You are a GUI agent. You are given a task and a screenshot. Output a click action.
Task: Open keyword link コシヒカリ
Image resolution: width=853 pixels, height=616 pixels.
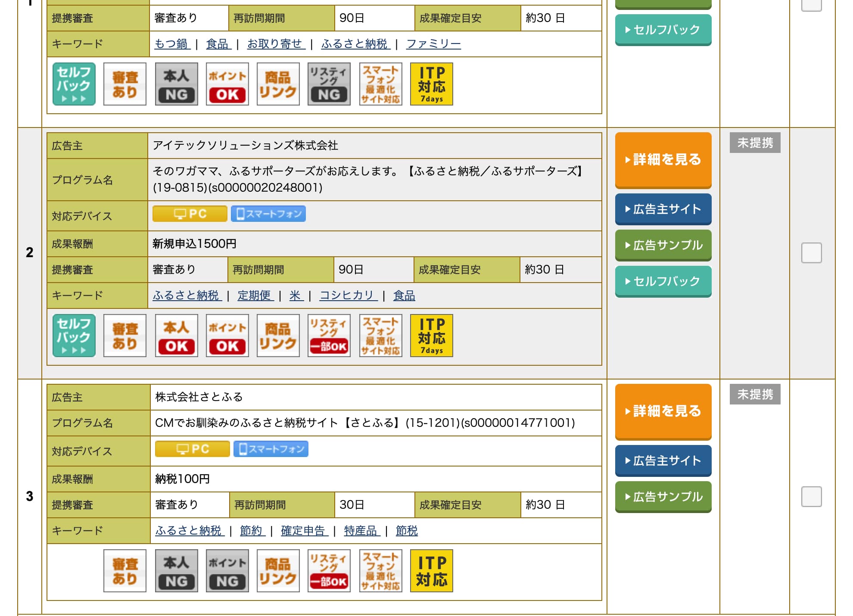point(349,296)
